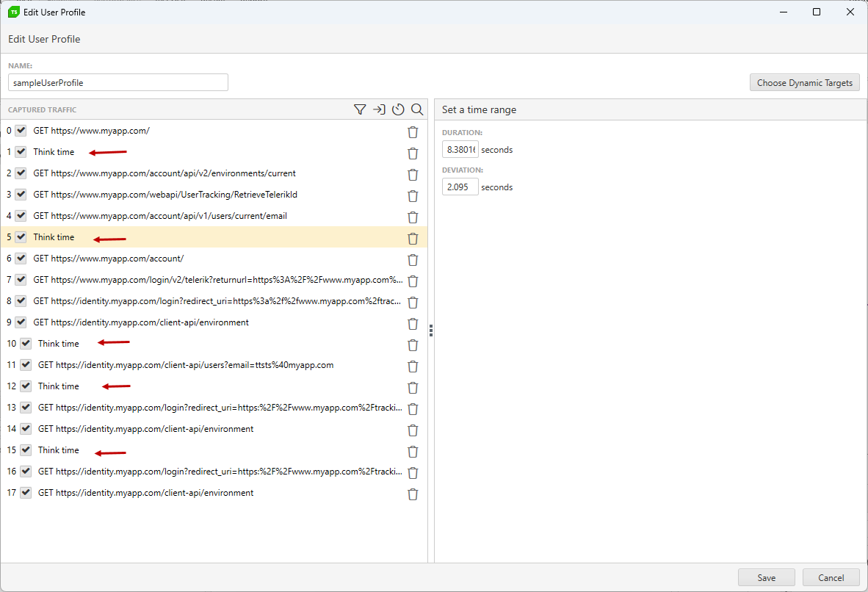Screen dimensions: 868x592
Task: Uncheck the row 1 Think time checkbox
Action: click(21, 152)
